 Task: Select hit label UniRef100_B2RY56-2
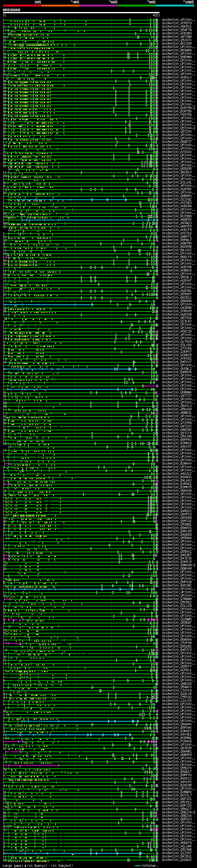click(x=179, y=108)
